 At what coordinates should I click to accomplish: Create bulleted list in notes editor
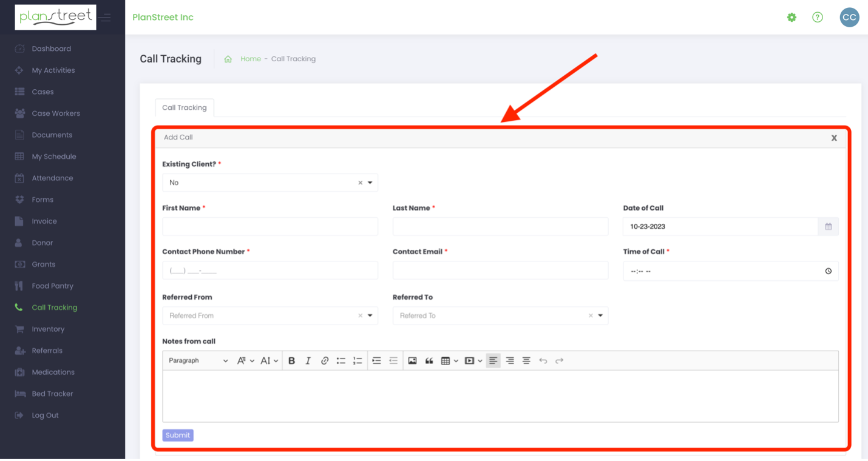click(x=341, y=361)
